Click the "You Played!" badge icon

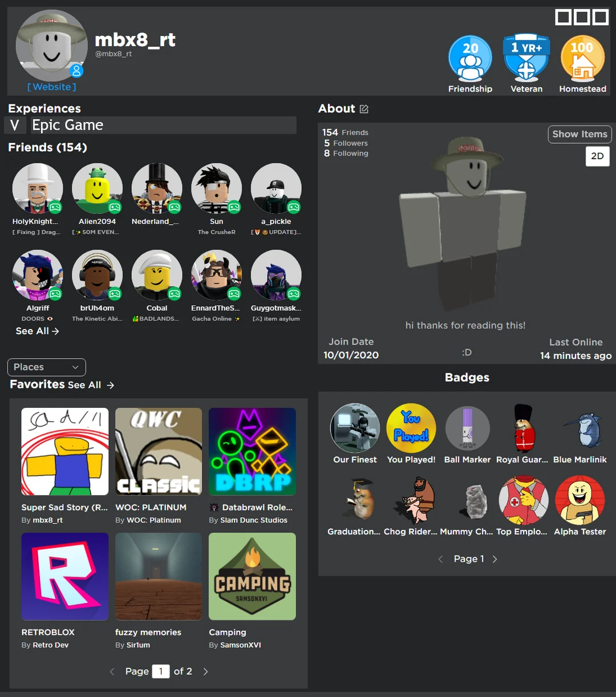[411, 428]
